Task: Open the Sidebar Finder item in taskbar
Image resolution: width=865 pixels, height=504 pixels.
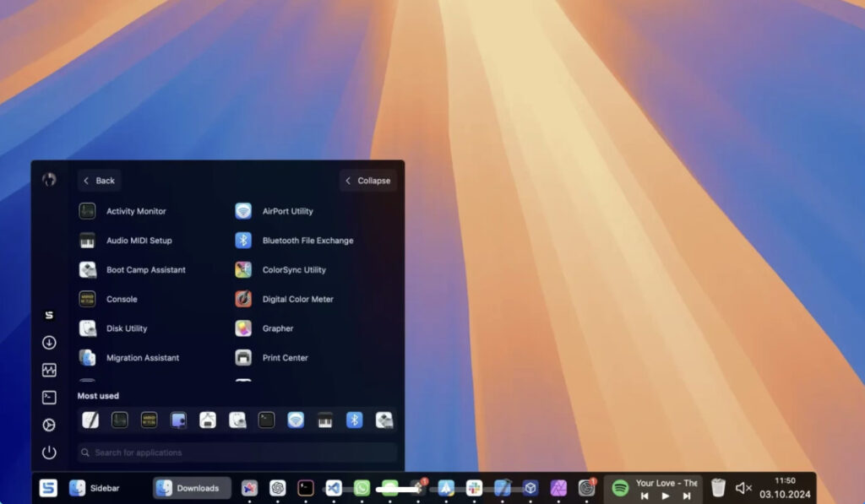Action: 95,488
